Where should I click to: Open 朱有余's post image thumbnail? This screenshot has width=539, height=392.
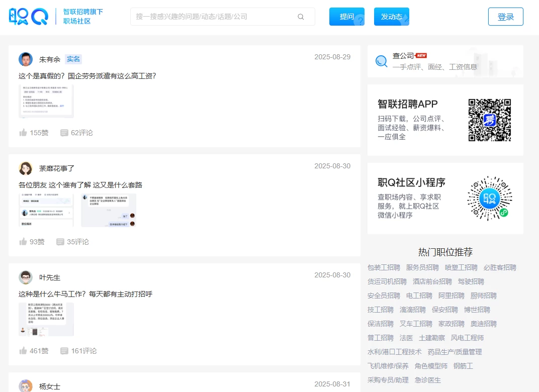point(46,101)
